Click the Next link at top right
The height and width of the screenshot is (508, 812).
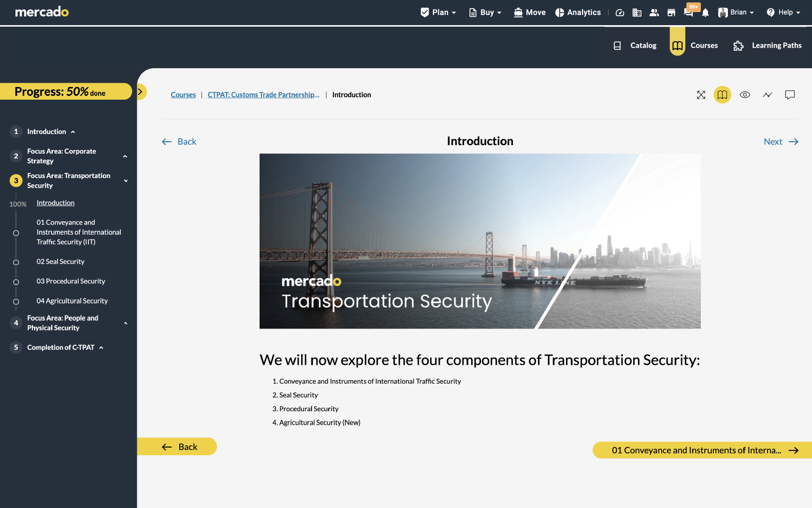[x=781, y=142]
